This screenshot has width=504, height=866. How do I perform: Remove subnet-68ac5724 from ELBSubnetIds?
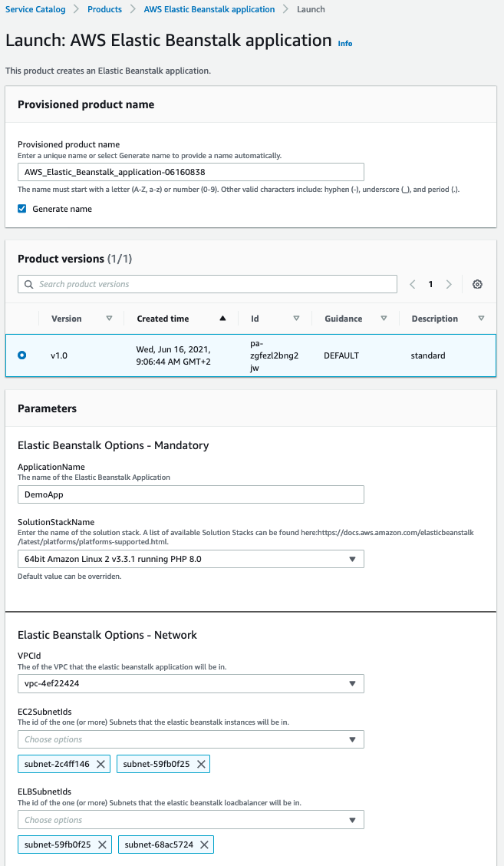[x=204, y=845]
